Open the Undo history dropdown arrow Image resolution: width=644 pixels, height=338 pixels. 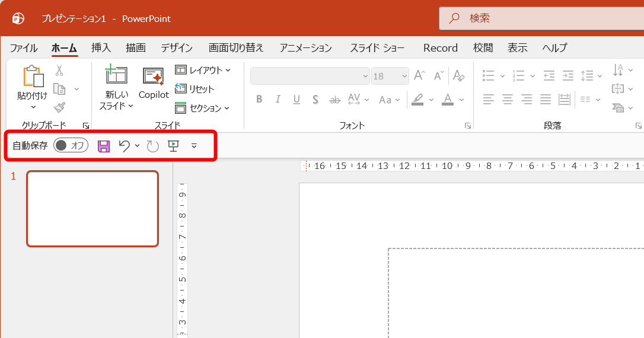click(137, 145)
